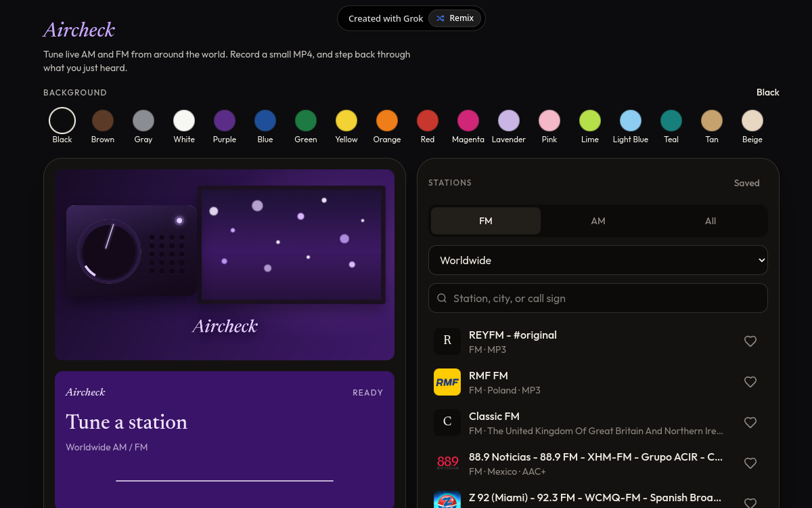Select the Beige background swatch

[752, 121]
